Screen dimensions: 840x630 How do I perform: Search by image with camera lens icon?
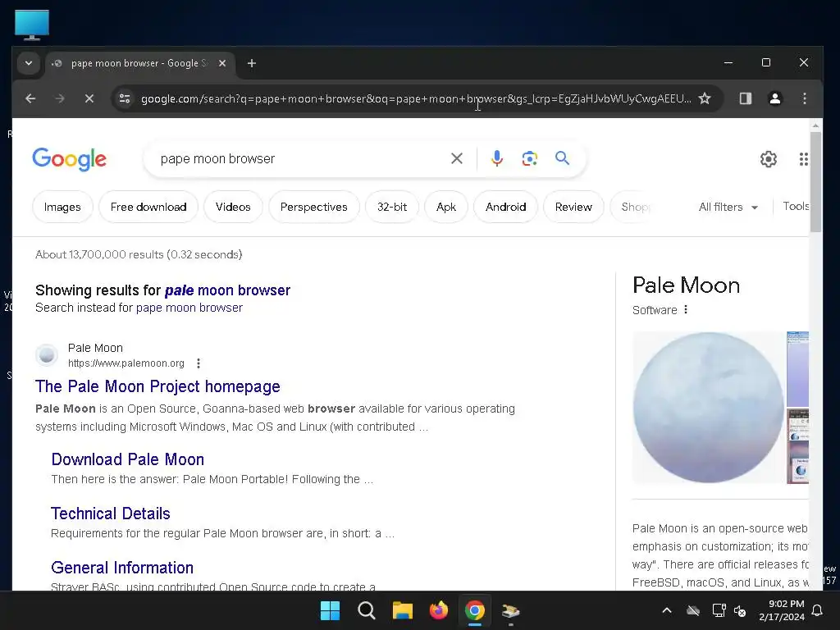coord(529,158)
